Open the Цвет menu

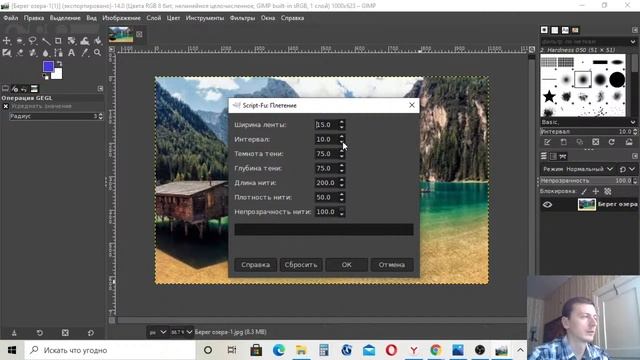click(x=173, y=18)
